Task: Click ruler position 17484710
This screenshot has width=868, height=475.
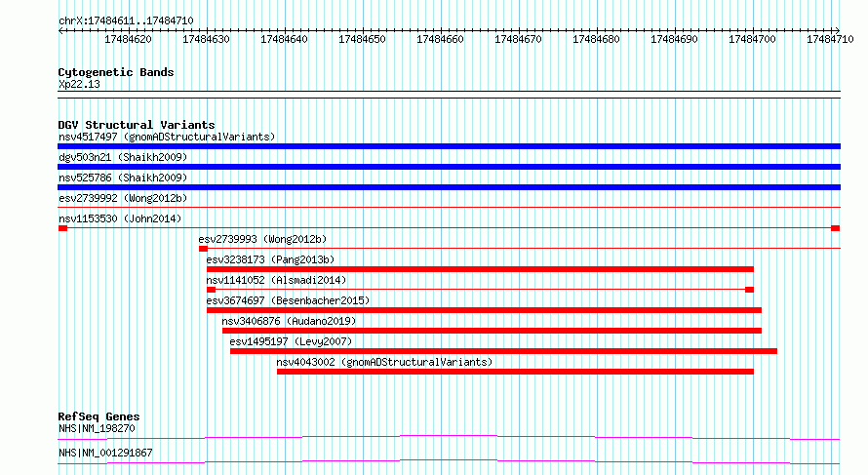Action: pos(830,39)
